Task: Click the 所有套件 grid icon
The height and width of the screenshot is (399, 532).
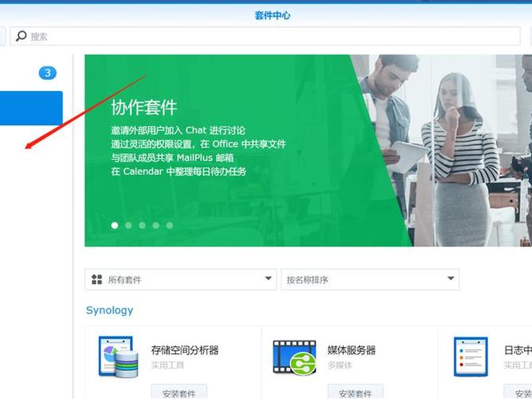Action: [x=96, y=279]
